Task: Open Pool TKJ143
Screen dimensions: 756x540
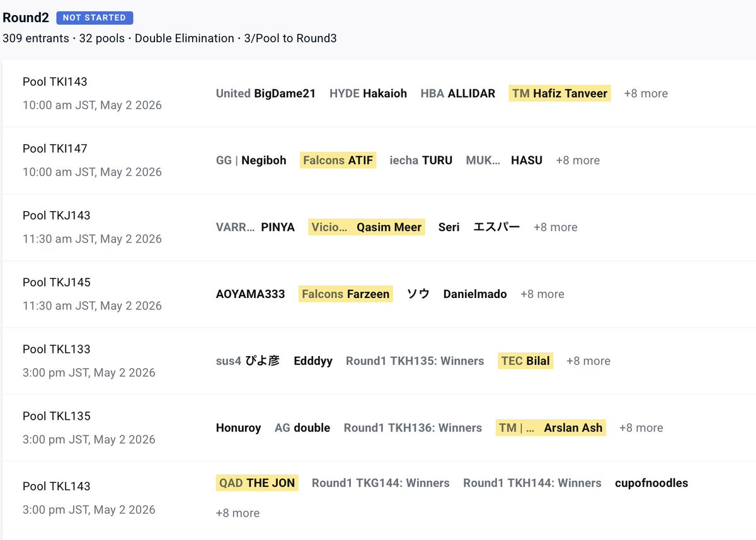Action: coord(57,215)
